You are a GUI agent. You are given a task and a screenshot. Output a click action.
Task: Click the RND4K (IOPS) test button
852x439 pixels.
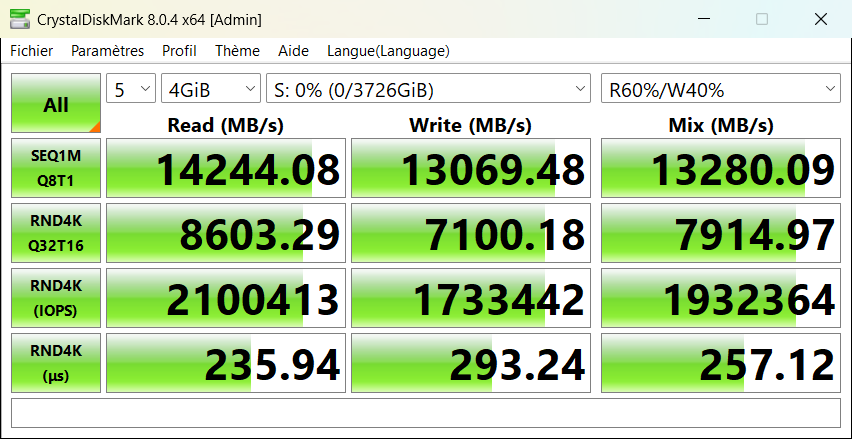[x=56, y=298]
